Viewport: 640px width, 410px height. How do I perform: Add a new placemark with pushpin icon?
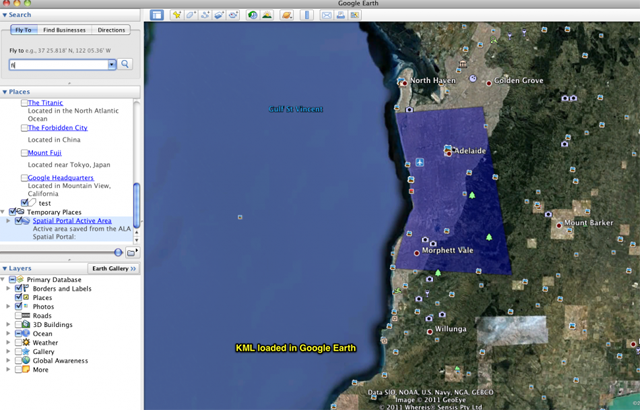click(177, 15)
